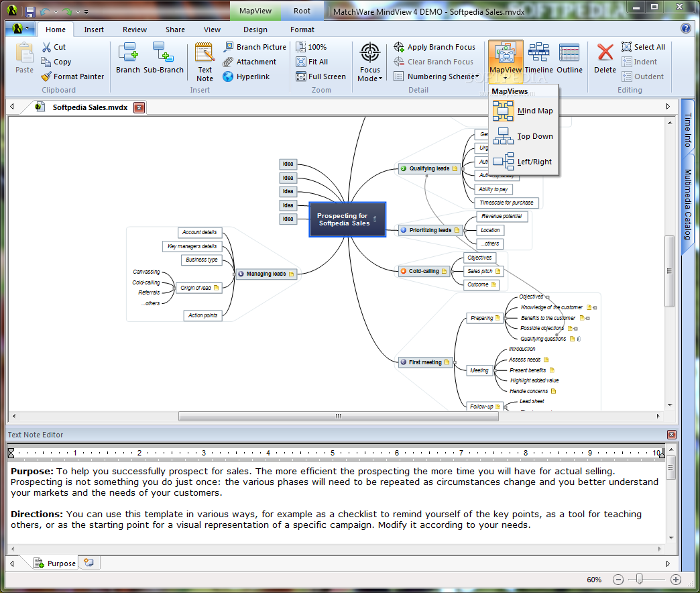The image size is (700, 593).
Task: Click the map vertical scrollbar thumb
Action: [x=670, y=271]
